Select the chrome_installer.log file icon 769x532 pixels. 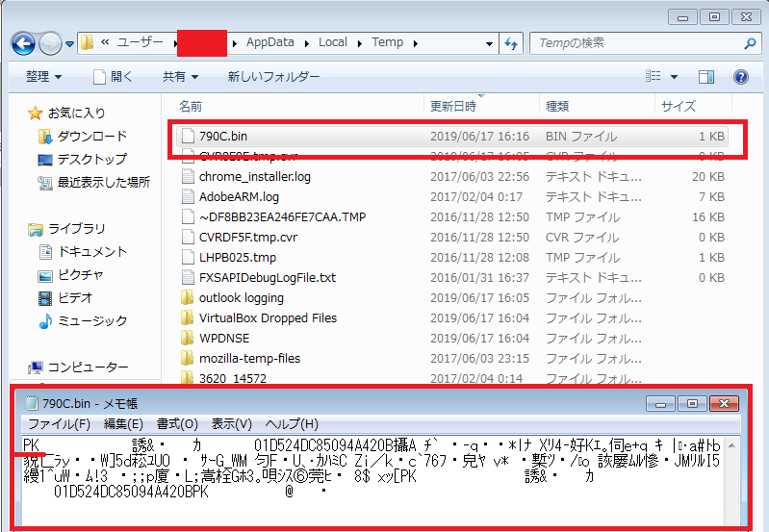tap(188, 176)
